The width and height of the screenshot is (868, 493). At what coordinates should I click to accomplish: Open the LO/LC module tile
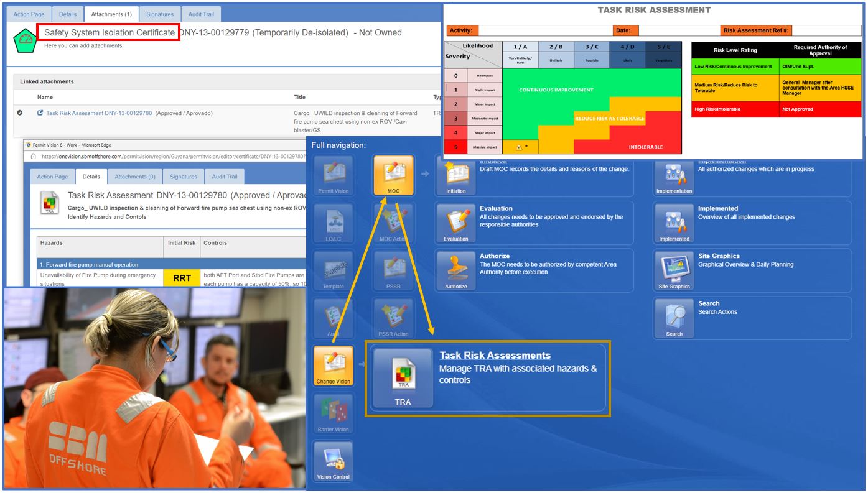(334, 224)
